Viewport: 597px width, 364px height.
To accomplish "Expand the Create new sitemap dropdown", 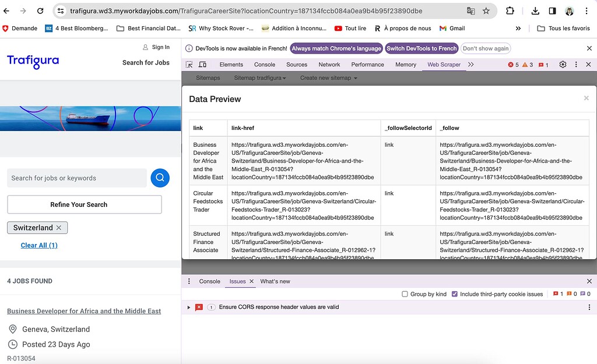I will (328, 78).
